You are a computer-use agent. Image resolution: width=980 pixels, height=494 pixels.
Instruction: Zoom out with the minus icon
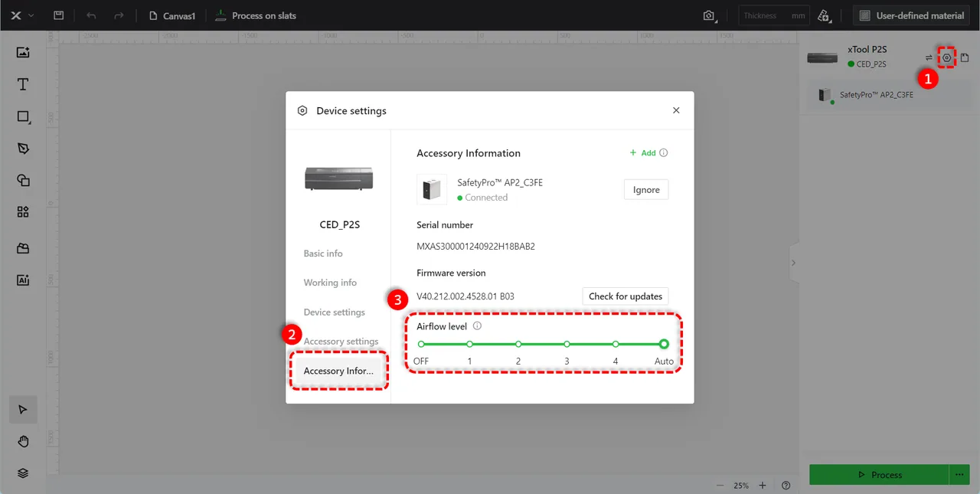tap(720, 486)
